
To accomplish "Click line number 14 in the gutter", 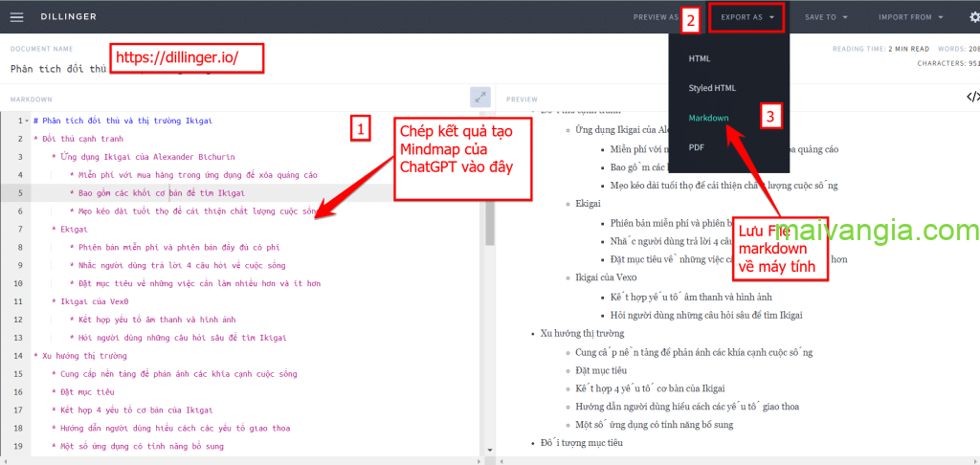I will tap(17, 355).
